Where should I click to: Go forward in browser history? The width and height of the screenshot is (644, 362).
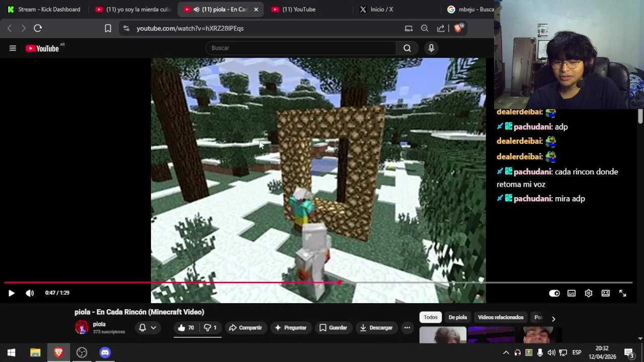point(23,28)
